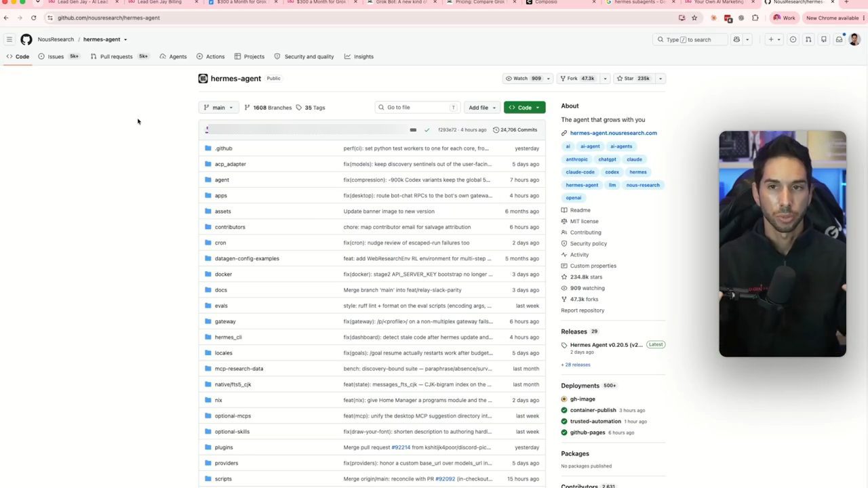Open Copilot chat icon in GitHub header

736,39
